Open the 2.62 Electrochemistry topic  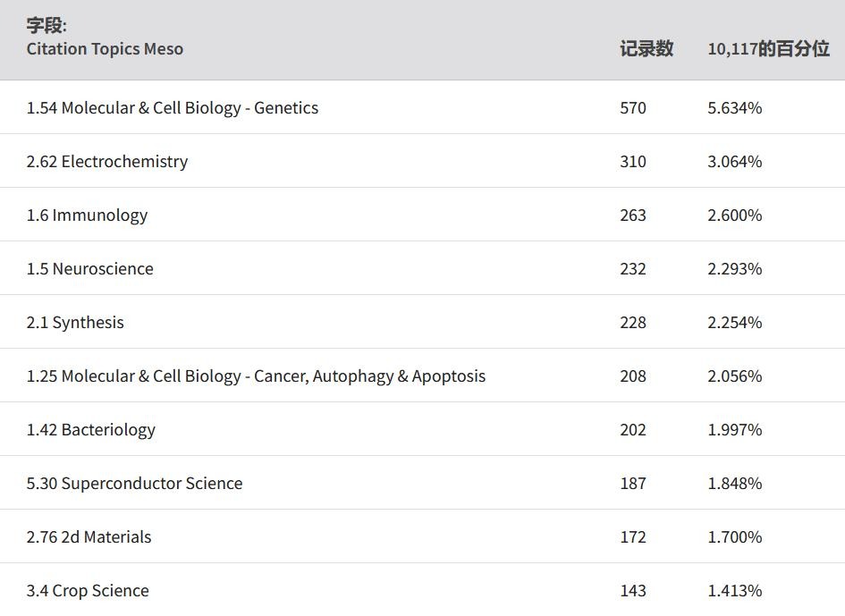pos(107,161)
